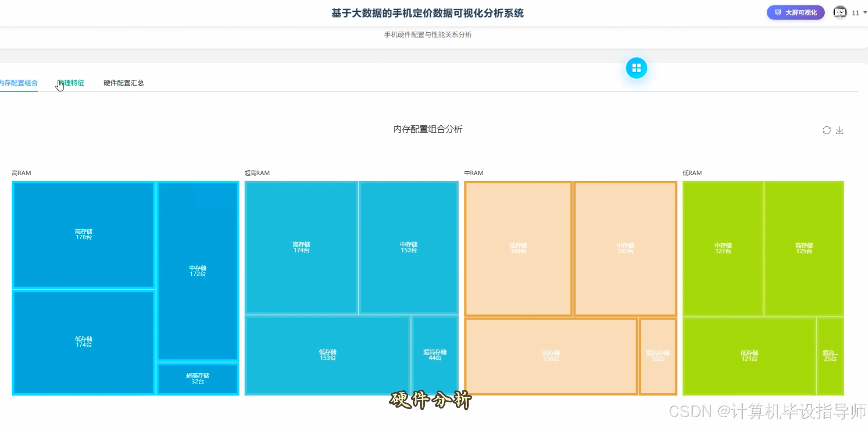Expand the 中RAM group label in the treemap
The image size is (868, 426).
click(x=474, y=173)
